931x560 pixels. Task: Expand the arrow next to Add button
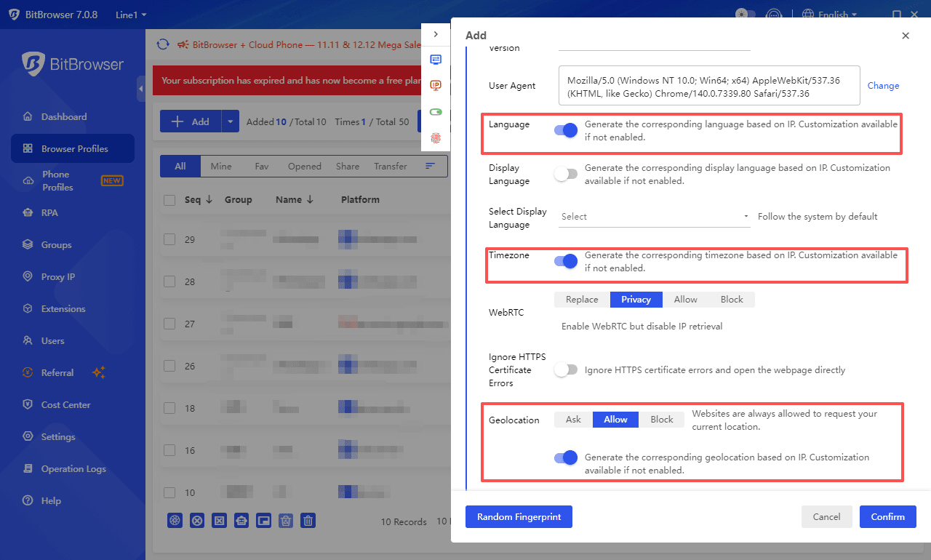pos(231,121)
